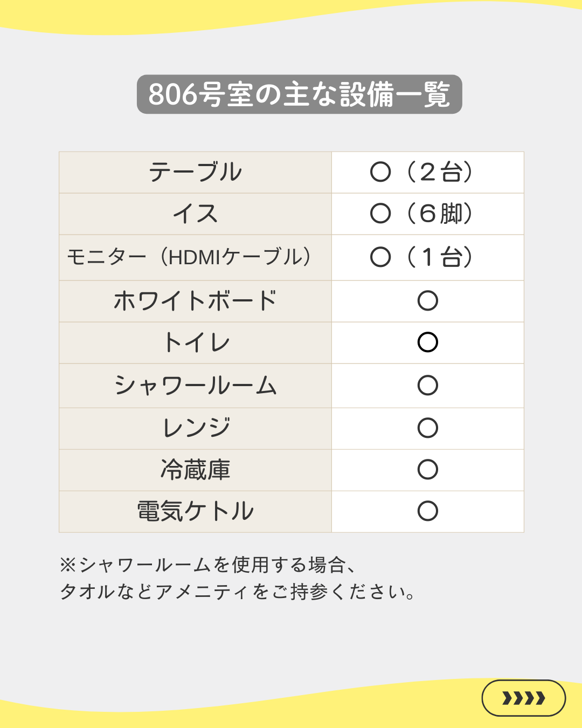The image size is (582, 728).
Task: Click the 電気ケトル row label
Action: point(195,511)
